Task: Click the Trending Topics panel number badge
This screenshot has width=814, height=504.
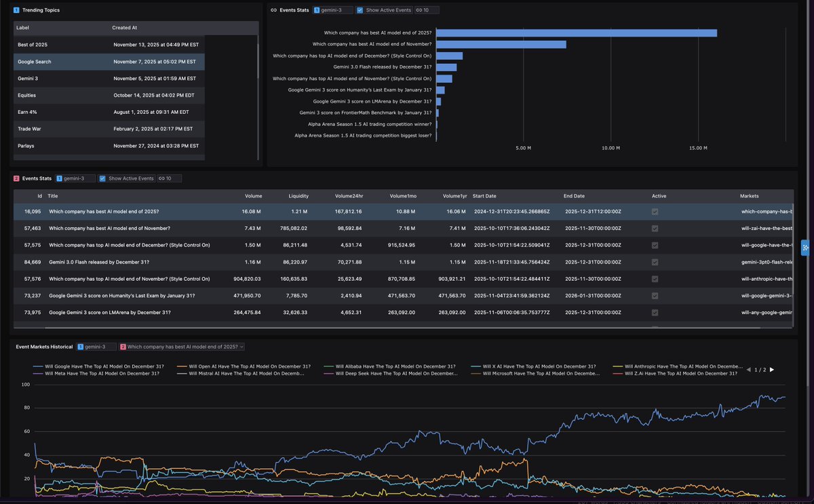Action: click(16, 10)
